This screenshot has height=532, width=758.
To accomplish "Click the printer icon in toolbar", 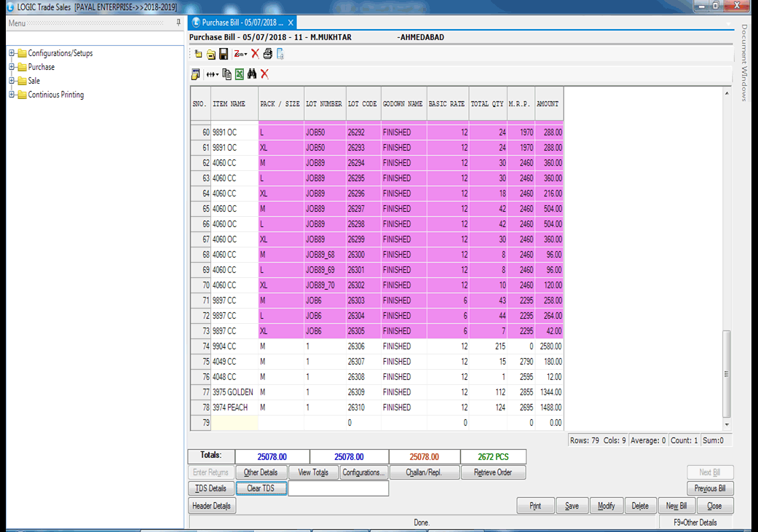I will (x=268, y=54).
